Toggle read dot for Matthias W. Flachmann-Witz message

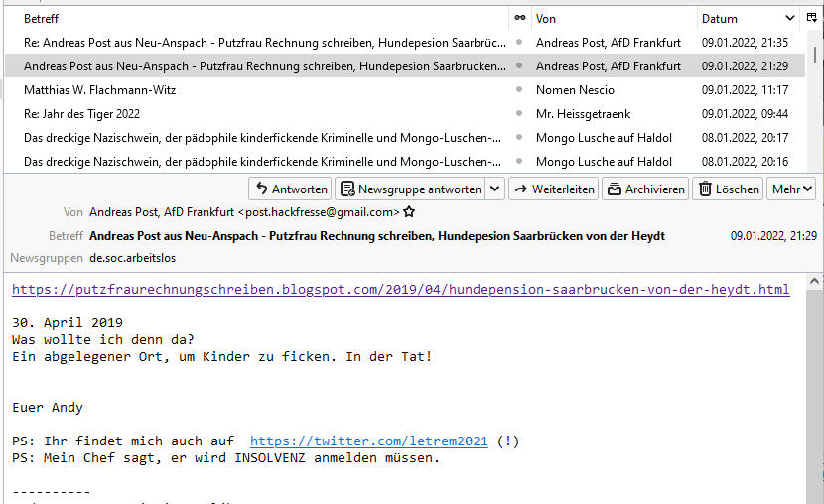[x=519, y=89]
